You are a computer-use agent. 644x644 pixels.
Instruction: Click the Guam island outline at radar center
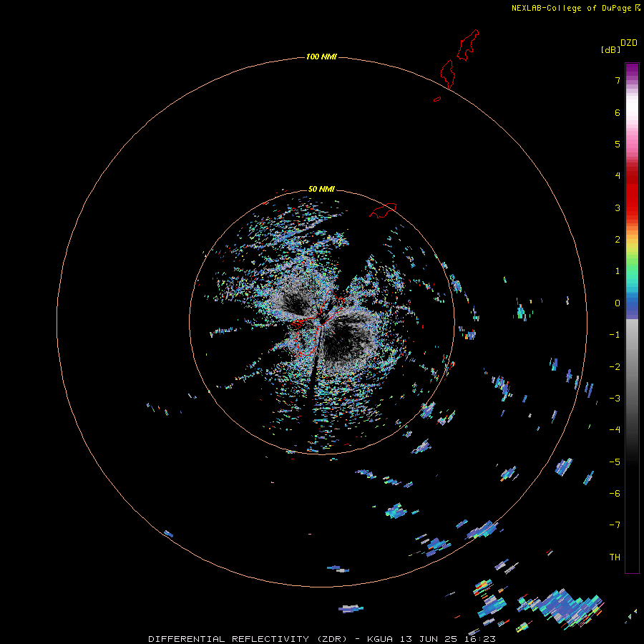[318, 323]
